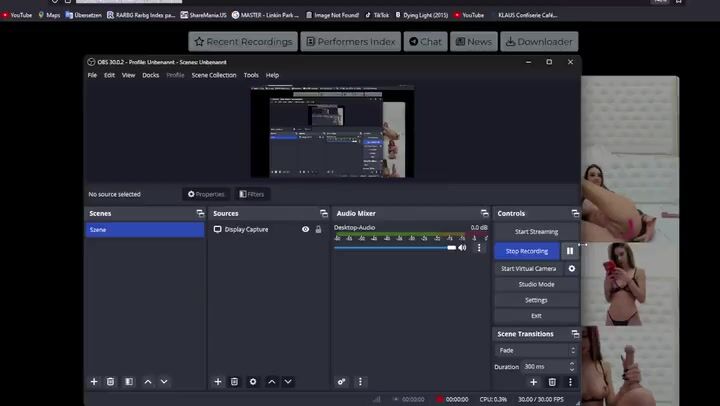
Task: Increase transition Duration with up arrow
Action: tap(572, 363)
